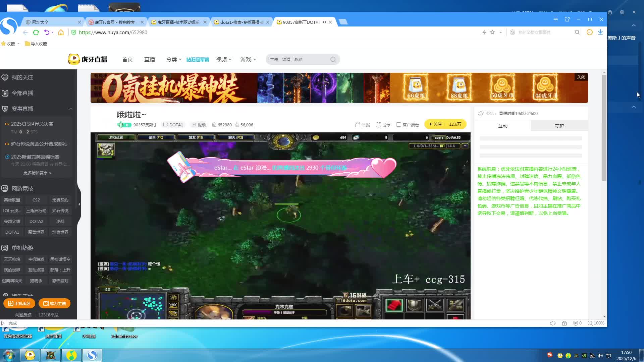The image size is (644, 362).
Task: Bookmark page with the star icon
Action: coord(492,33)
